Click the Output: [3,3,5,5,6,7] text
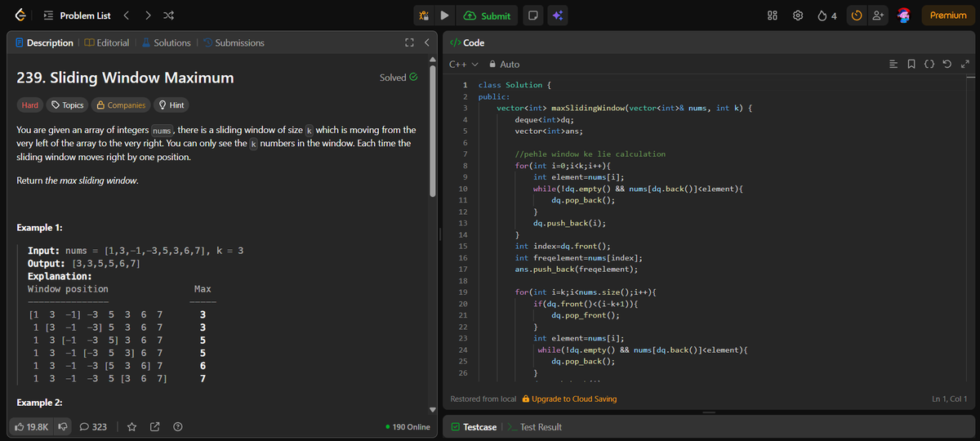 tap(85, 264)
